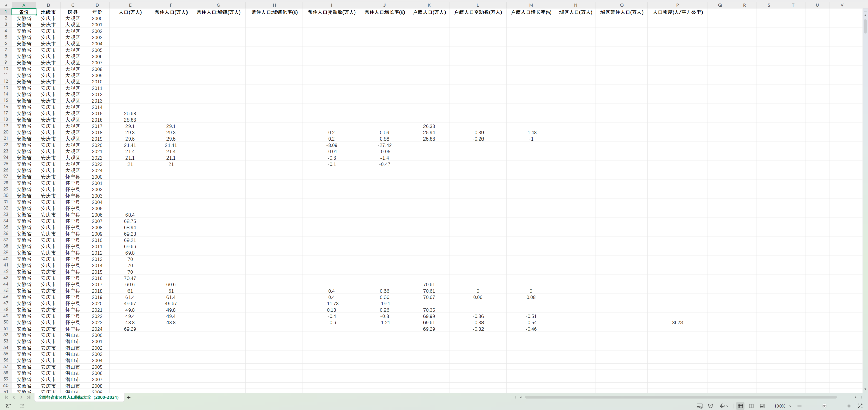
Task: Add a new sheet with plus button
Action: [129, 397]
